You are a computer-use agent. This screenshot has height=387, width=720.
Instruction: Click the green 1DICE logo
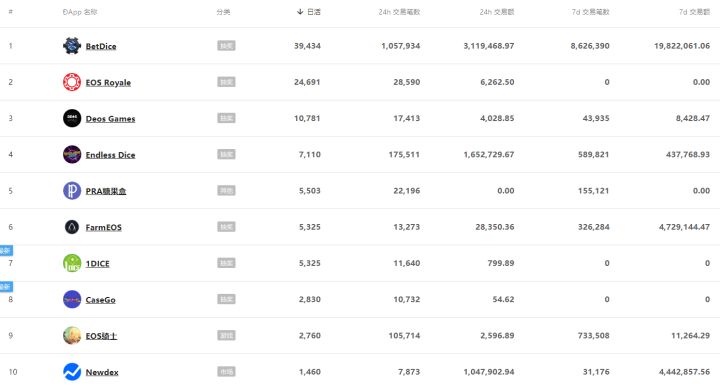click(x=72, y=263)
